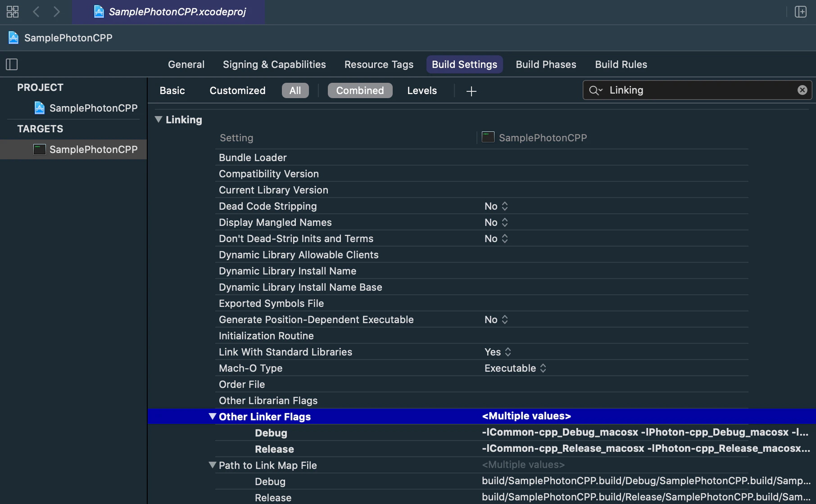Screen dimensions: 816x504
Task: Open the Mach-O Type dropdown
Action: 516,368
